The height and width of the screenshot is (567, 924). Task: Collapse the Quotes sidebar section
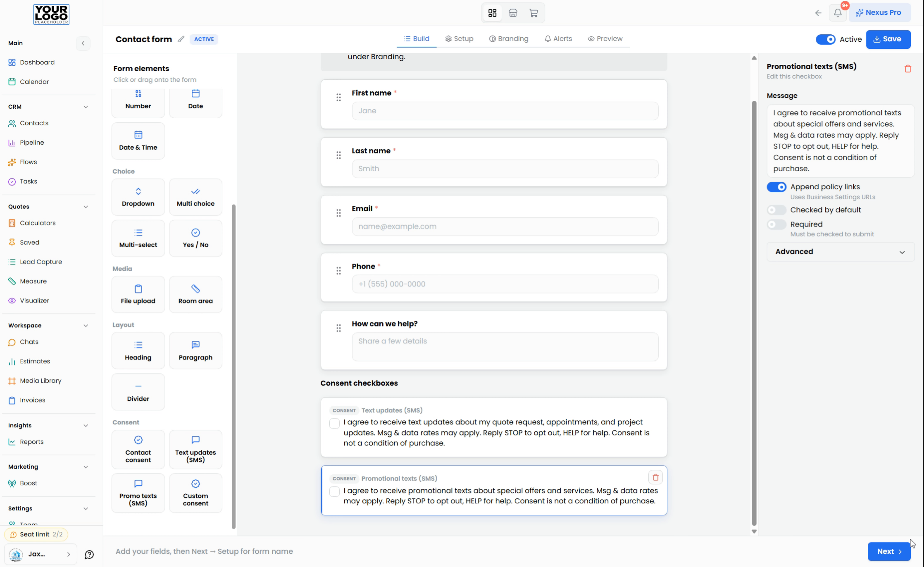pyautogui.click(x=86, y=207)
